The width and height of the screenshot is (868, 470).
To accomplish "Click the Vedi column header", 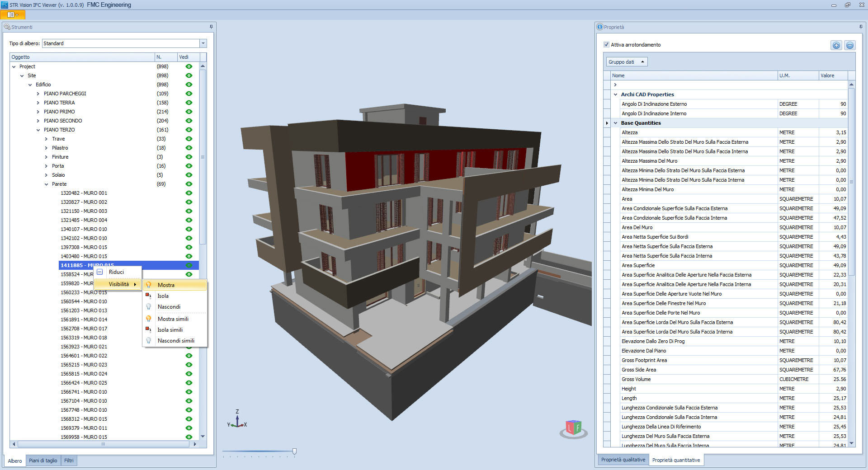I will pyautogui.click(x=188, y=57).
